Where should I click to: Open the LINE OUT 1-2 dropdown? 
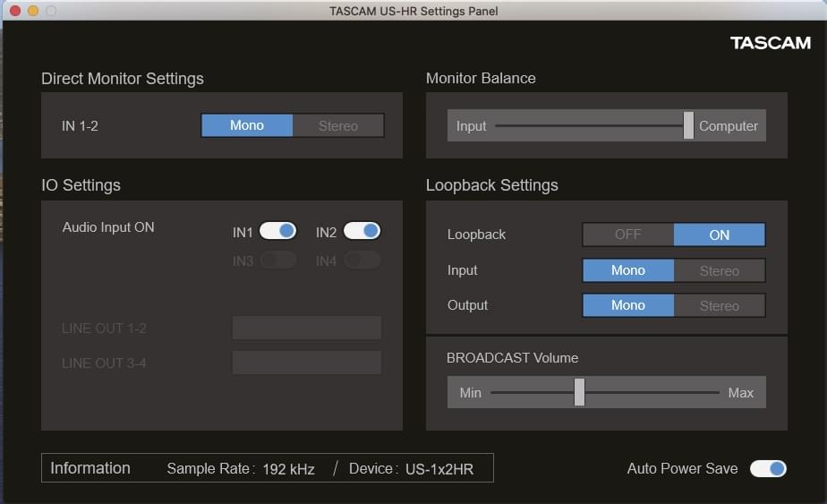pyautogui.click(x=307, y=329)
